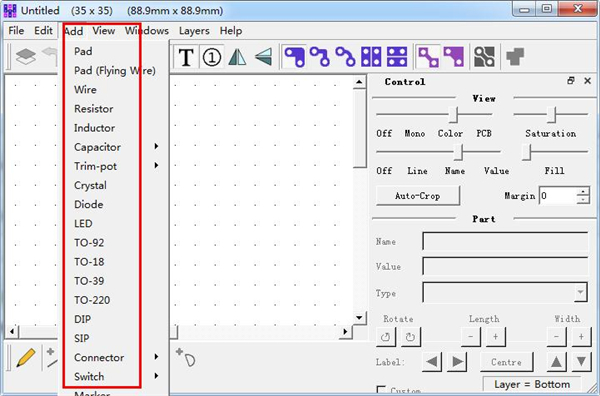Image resolution: width=600 pixels, height=396 pixels.
Task: Click the part Name input field
Action: pyautogui.click(x=505, y=241)
